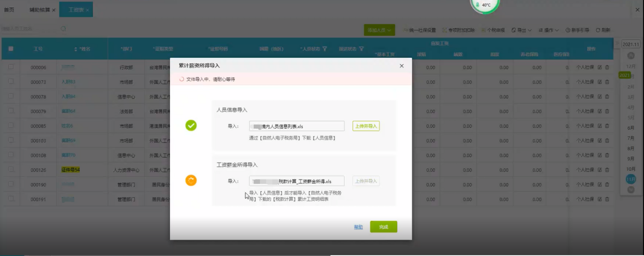Click the search magnifier icon
Viewport: 644px width, 256px height.
[x=64, y=29]
